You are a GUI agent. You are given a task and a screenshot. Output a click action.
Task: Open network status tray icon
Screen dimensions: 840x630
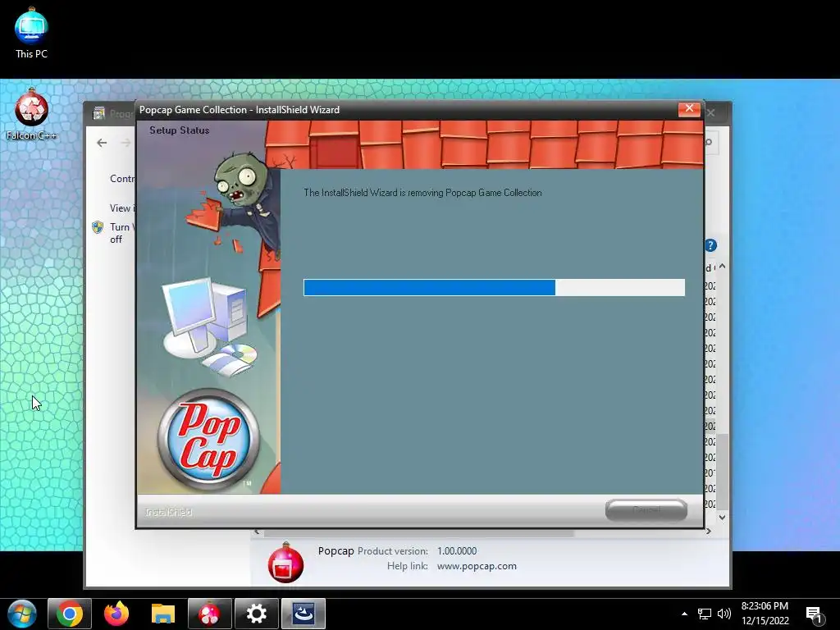(704, 614)
